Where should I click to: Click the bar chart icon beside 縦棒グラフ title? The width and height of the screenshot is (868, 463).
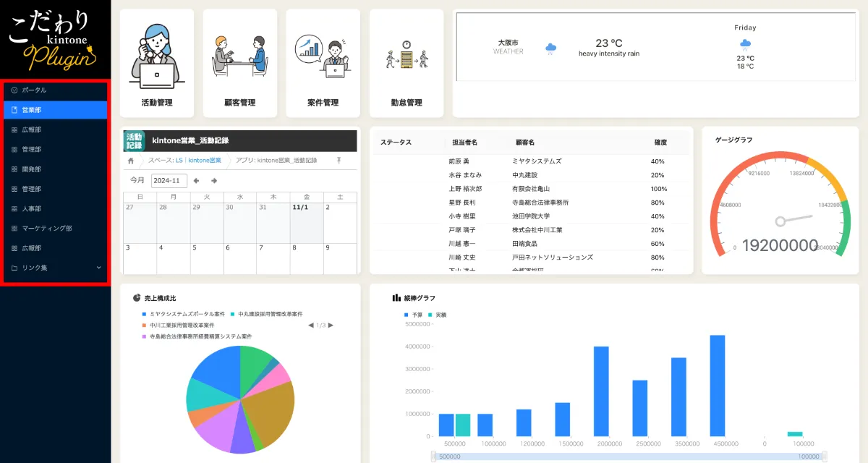396,297
